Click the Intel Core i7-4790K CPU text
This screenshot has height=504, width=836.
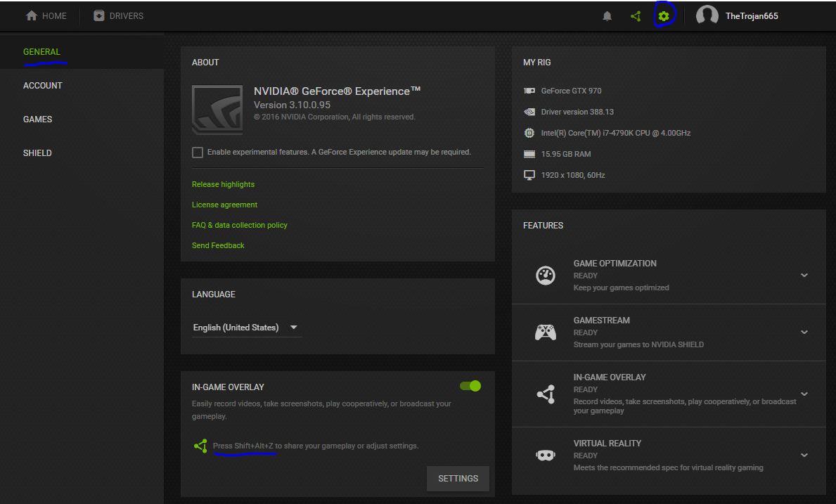click(615, 133)
